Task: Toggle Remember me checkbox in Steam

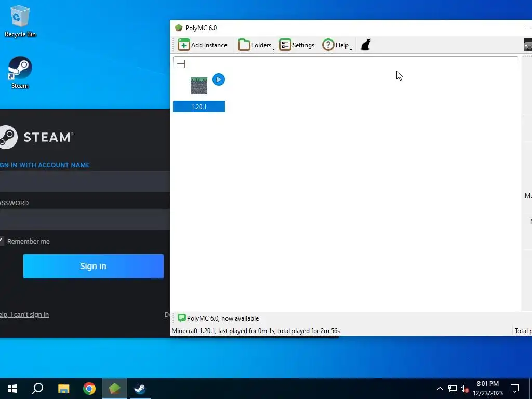Action: [x=2, y=241]
